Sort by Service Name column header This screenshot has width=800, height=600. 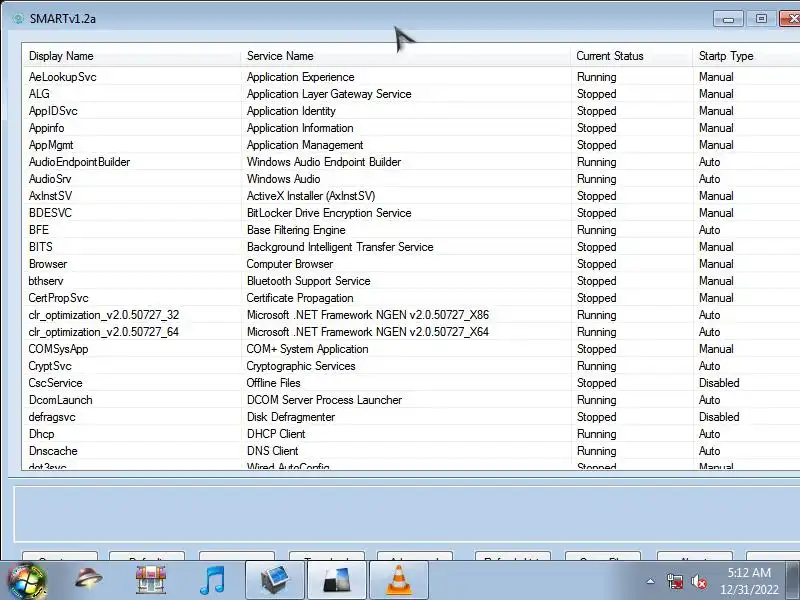[406, 56]
